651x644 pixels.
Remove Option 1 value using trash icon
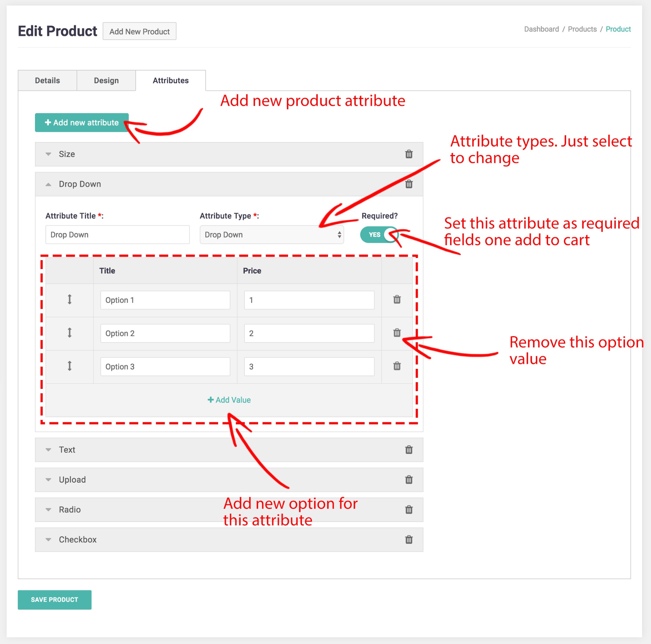pos(397,299)
